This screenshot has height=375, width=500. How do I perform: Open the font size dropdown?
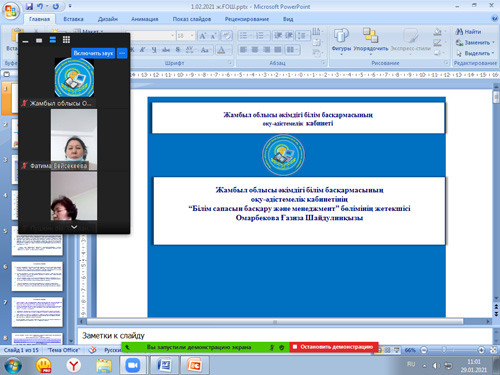pos(192,35)
